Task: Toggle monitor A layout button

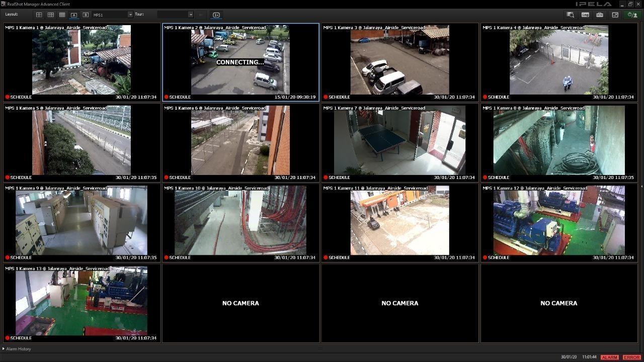Action: click(74, 15)
